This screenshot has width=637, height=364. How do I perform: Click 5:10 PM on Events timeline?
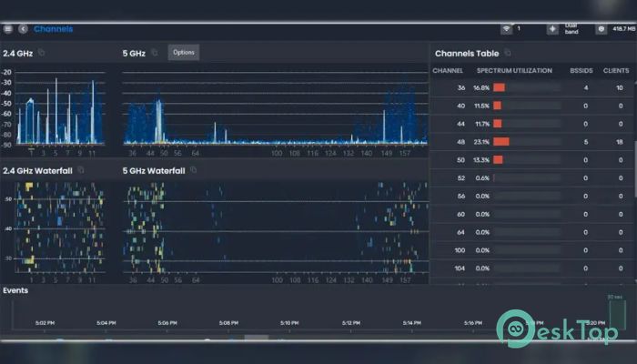click(289, 323)
